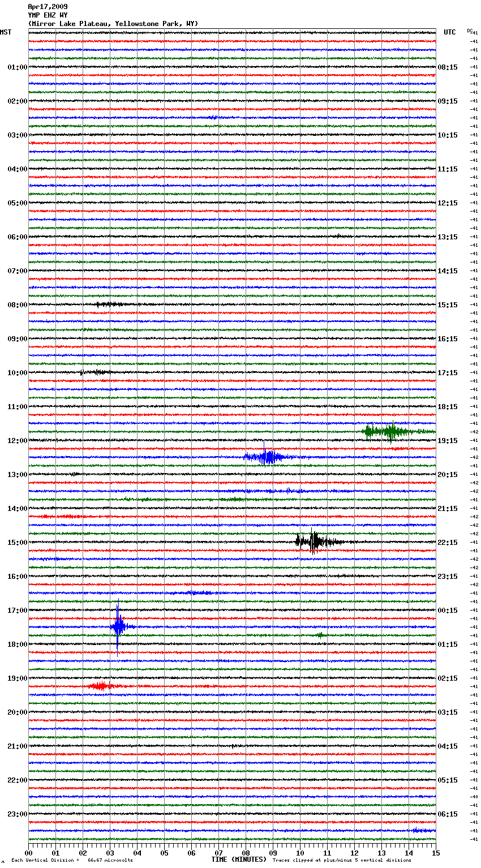Select minute 15 on the bottom axis
Viewport: 481px width, 868px height.
pyautogui.click(x=436, y=853)
